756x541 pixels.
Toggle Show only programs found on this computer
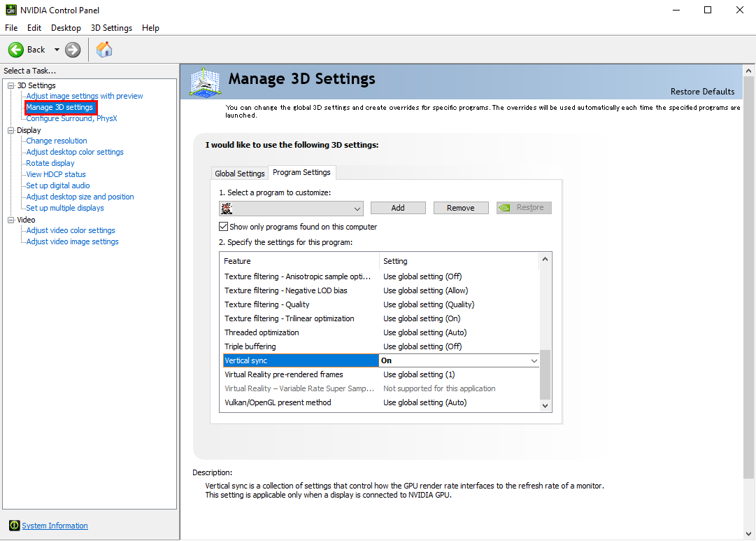coord(223,226)
